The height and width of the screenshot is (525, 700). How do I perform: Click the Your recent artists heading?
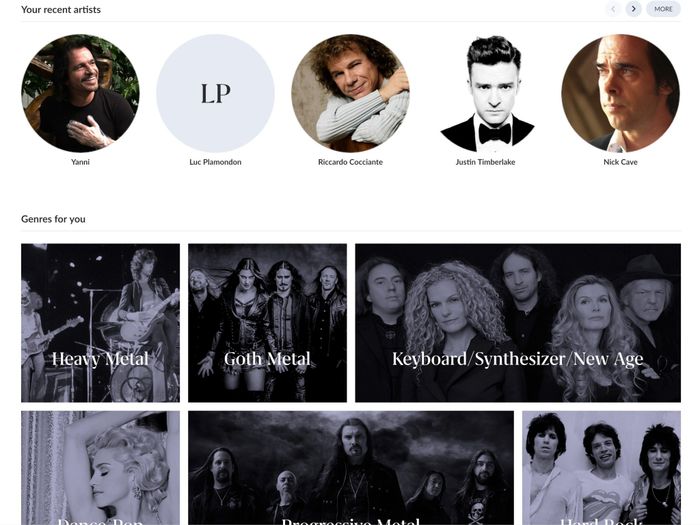click(61, 9)
